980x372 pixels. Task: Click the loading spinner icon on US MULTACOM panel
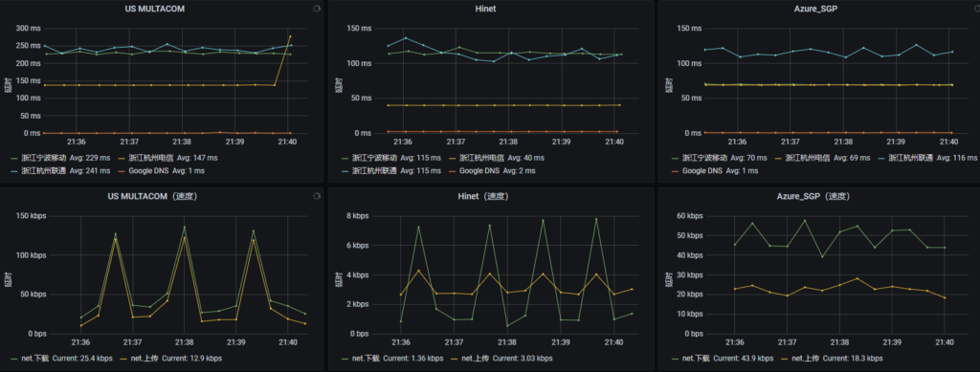316,9
